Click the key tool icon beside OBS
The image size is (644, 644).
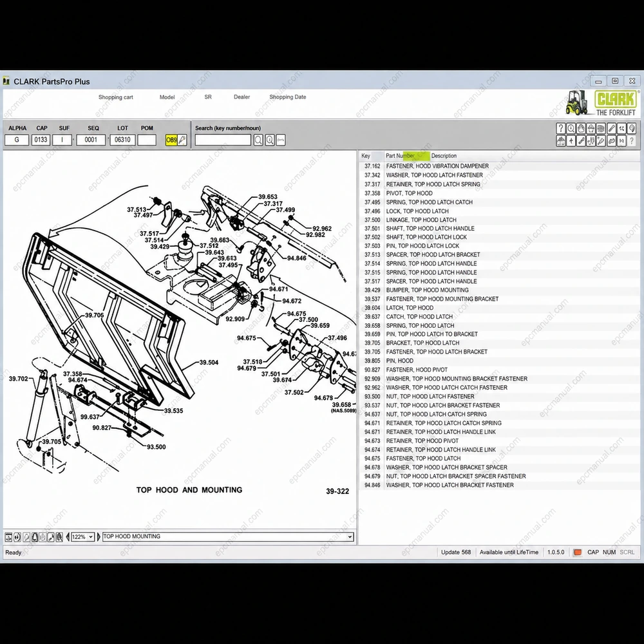[182, 140]
